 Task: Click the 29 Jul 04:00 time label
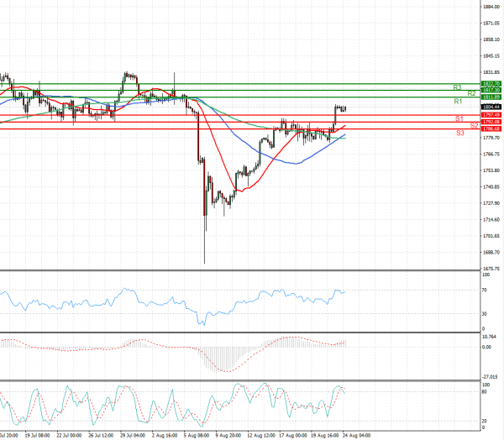click(133, 436)
